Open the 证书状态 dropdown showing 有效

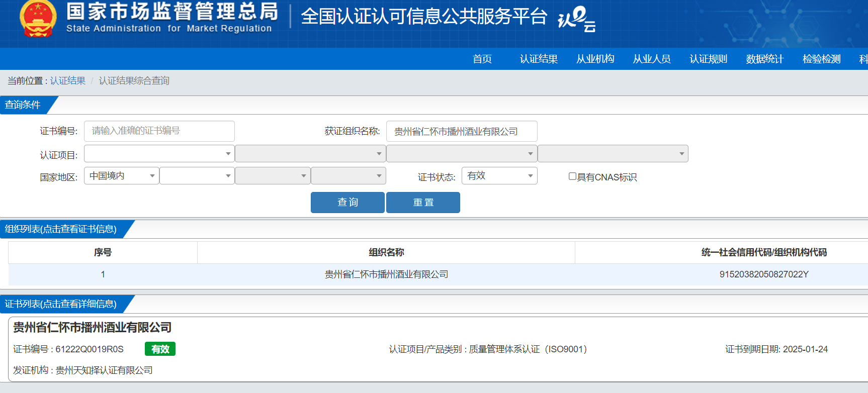pyautogui.click(x=499, y=176)
